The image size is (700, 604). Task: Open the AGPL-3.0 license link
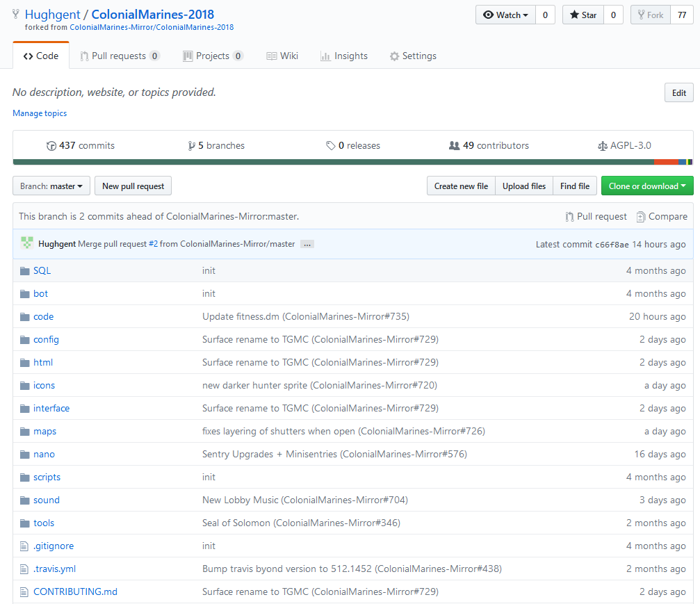point(624,146)
